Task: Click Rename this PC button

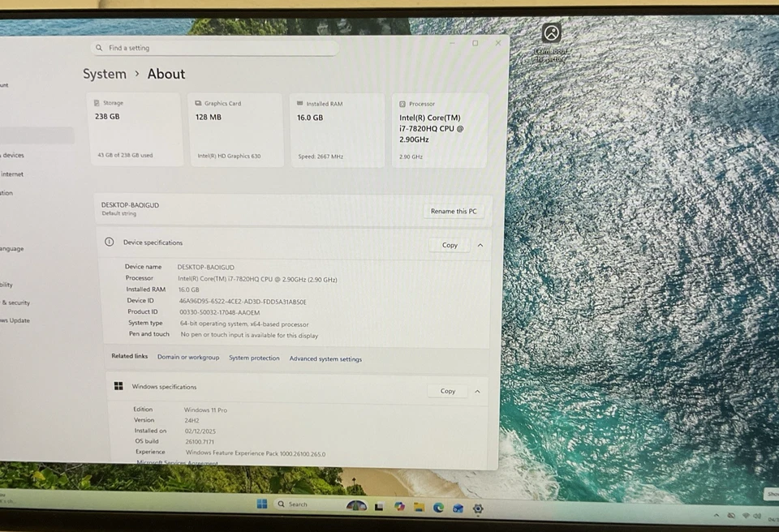Action: (x=454, y=211)
